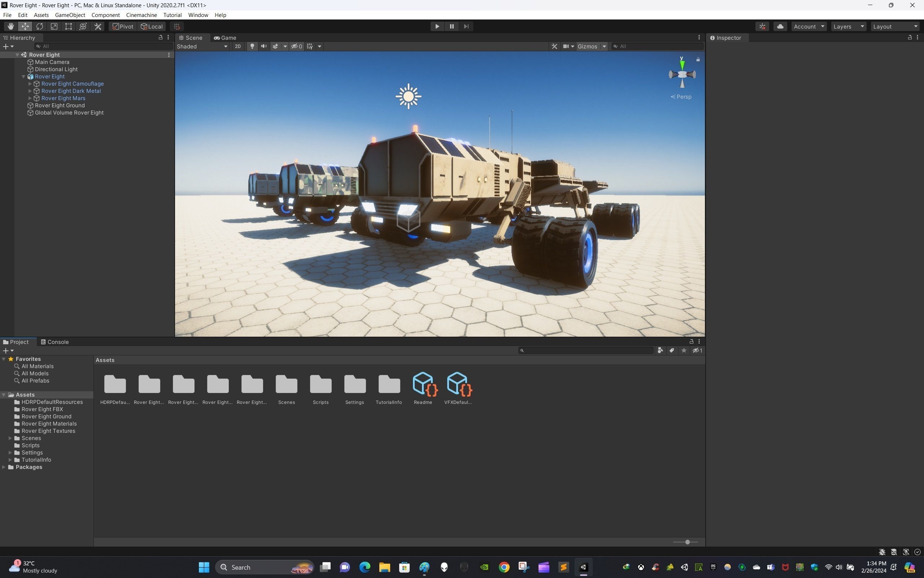The width and height of the screenshot is (924, 578).
Task: Open the Cinemachine menu
Action: [141, 15]
